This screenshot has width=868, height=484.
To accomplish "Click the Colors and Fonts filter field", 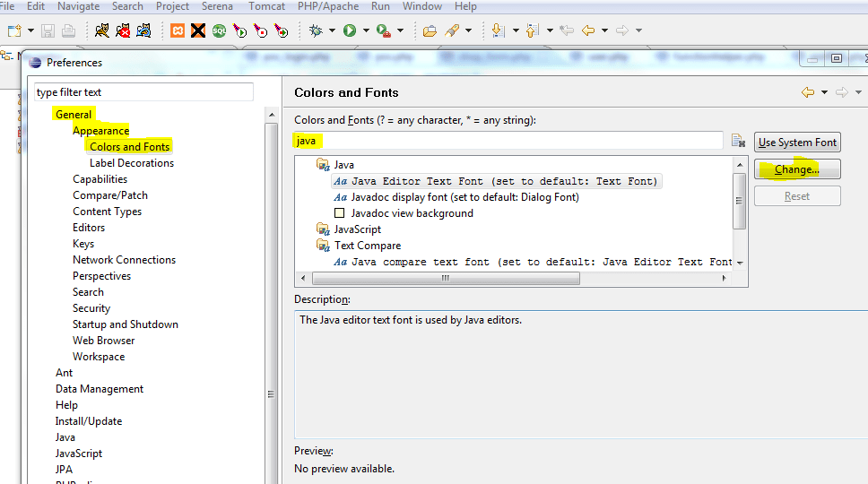I will [508, 141].
